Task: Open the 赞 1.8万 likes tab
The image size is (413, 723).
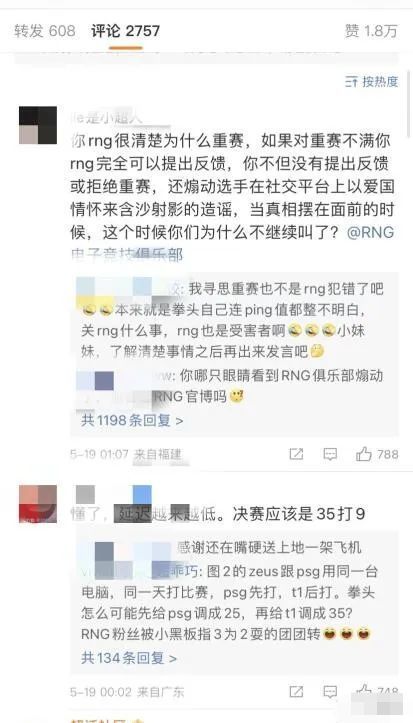Action: coord(371,31)
